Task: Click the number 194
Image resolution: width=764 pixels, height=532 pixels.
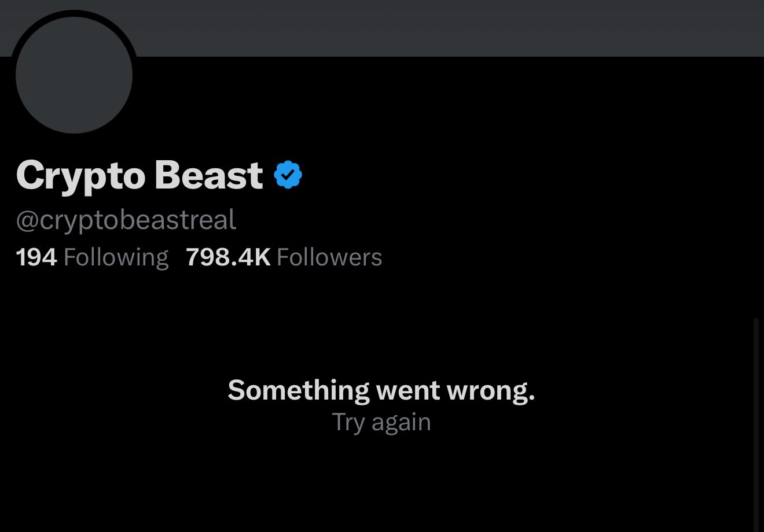Action: coord(36,257)
